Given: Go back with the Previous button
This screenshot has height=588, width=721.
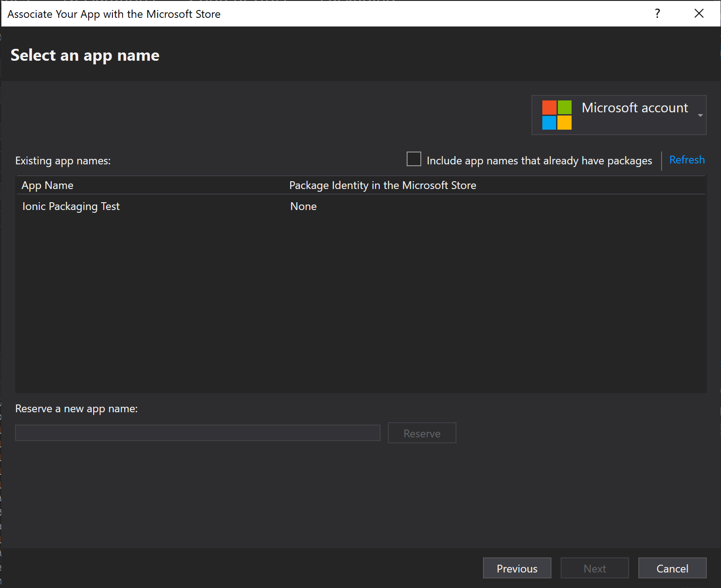Looking at the screenshot, I should point(517,568).
